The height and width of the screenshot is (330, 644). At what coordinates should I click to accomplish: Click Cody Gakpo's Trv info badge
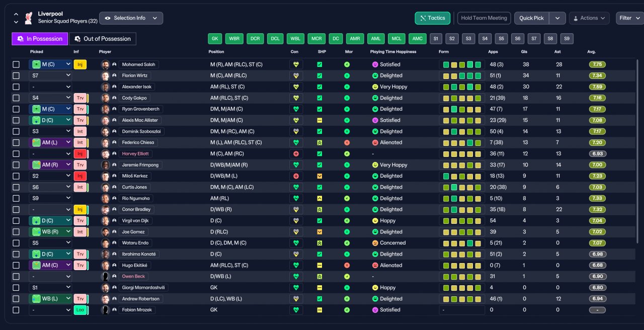(x=79, y=98)
